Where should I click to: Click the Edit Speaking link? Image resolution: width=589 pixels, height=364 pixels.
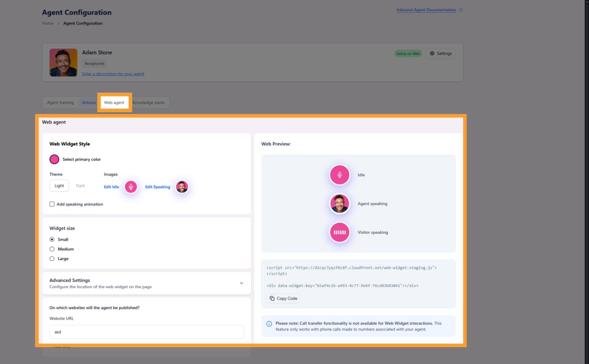(x=158, y=187)
